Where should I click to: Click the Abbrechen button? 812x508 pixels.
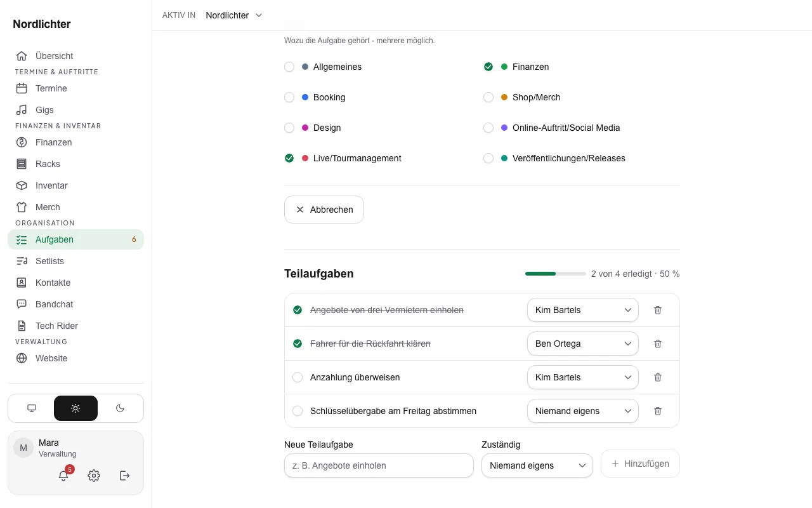[324, 210]
